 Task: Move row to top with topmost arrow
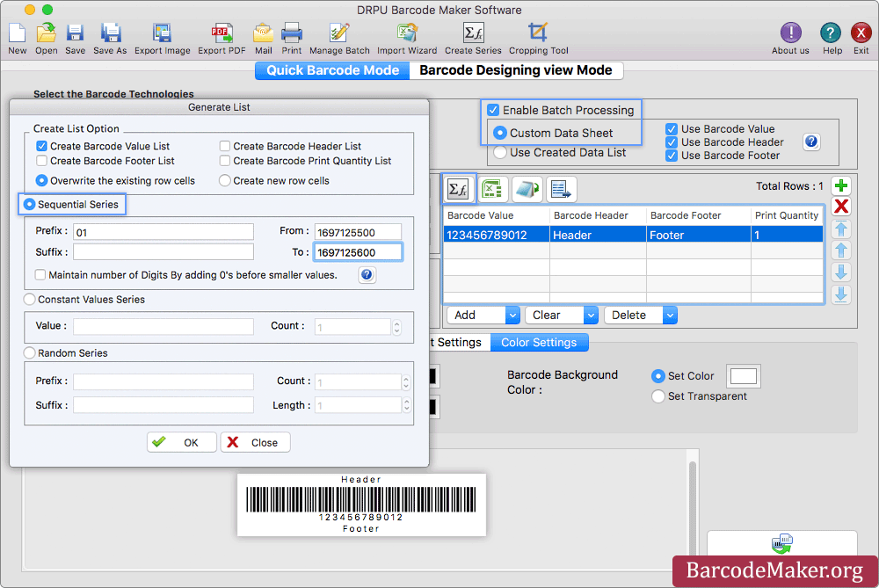[841, 229]
